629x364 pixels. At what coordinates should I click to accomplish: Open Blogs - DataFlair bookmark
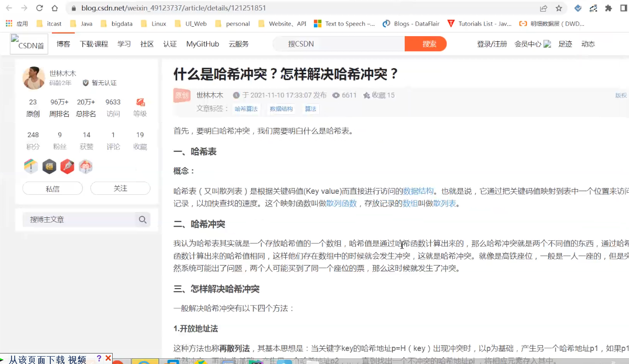point(410,24)
